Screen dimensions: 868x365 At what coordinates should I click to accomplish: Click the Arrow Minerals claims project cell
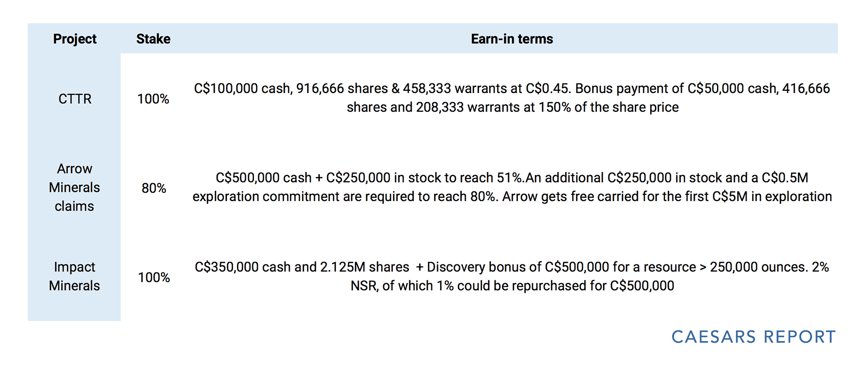74,187
